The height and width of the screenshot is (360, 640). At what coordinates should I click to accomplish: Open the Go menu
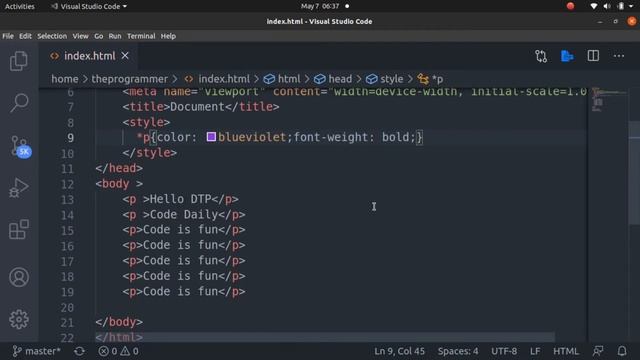coord(99,36)
